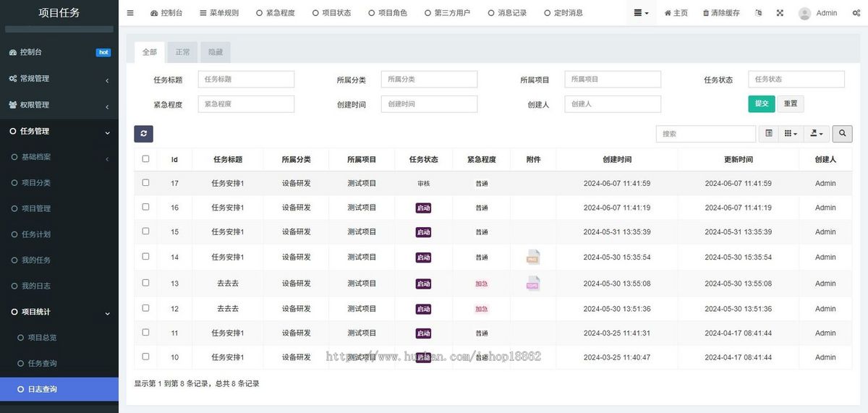This screenshot has width=868, height=413.
Task: Open 我的日志 in the sidebar
Action: pos(59,286)
